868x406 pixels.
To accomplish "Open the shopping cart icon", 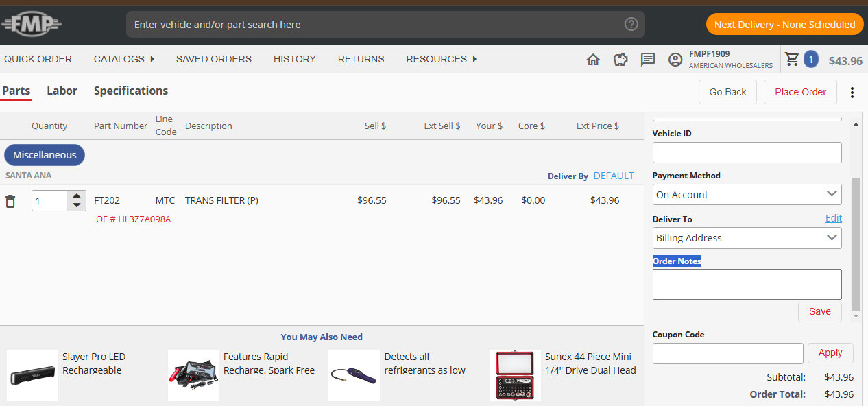I will click(792, 59).
